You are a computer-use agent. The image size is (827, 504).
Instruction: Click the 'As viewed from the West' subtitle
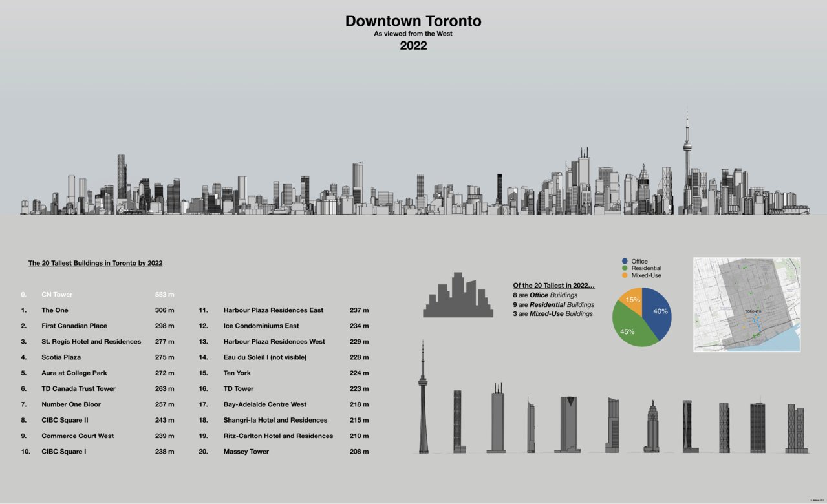[413, 34]
